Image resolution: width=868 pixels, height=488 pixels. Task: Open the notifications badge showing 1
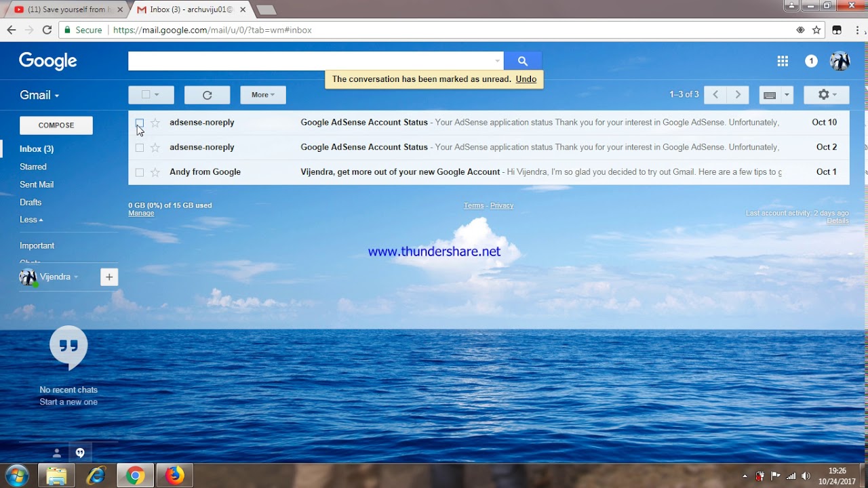811,61
